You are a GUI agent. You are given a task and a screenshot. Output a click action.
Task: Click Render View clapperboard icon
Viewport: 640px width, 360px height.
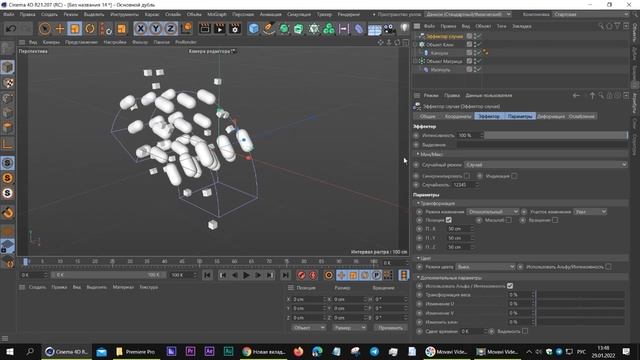pyautogui.click(x=204, y=29)
